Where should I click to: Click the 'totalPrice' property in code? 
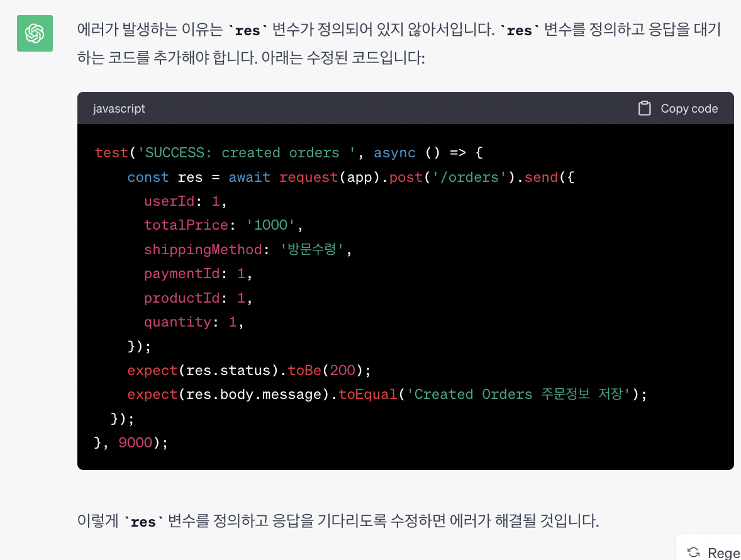coord(186,225)
